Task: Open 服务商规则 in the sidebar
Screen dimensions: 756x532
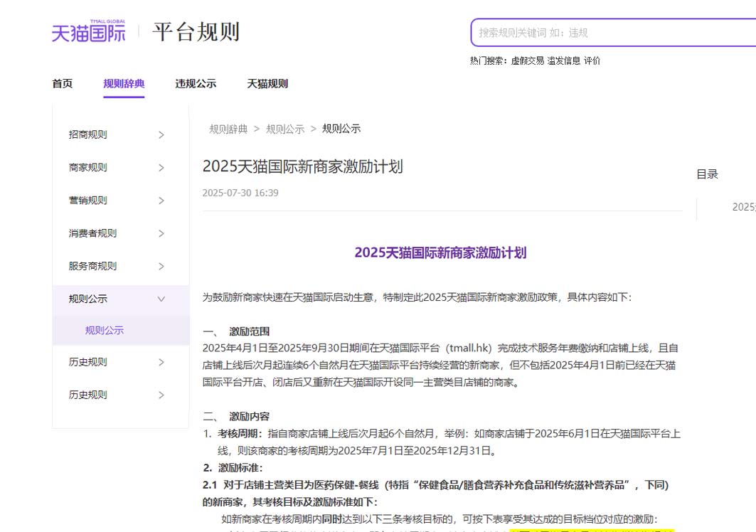Action: click(92, 266)
